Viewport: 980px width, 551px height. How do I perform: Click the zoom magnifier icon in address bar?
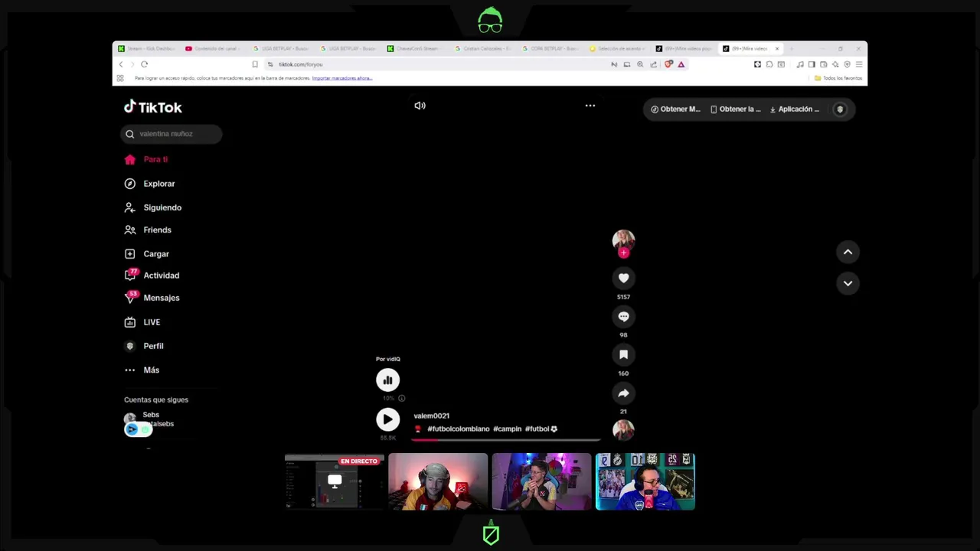pos(640,64)
